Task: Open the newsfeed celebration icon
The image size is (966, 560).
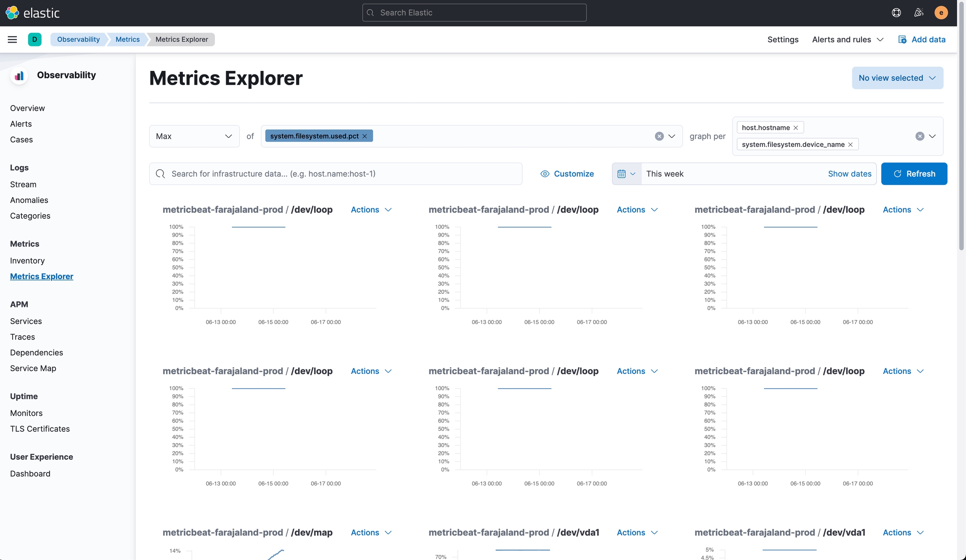Action: 919,13
